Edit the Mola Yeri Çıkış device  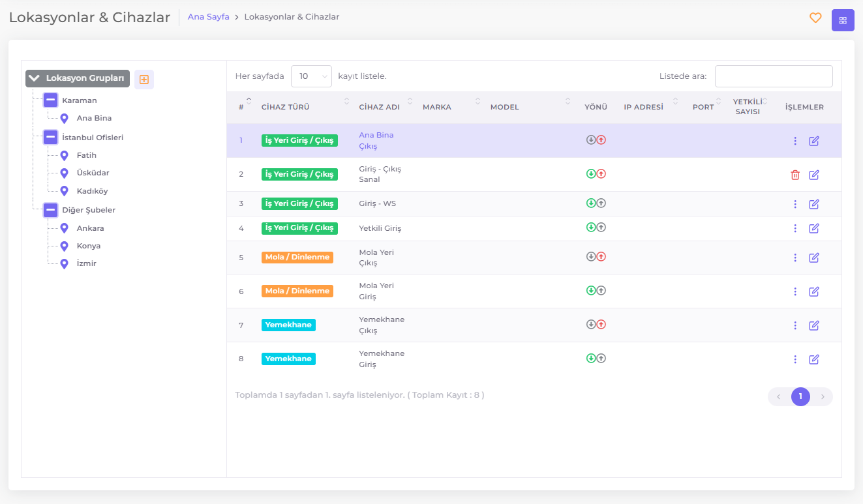tap(814, 258)
